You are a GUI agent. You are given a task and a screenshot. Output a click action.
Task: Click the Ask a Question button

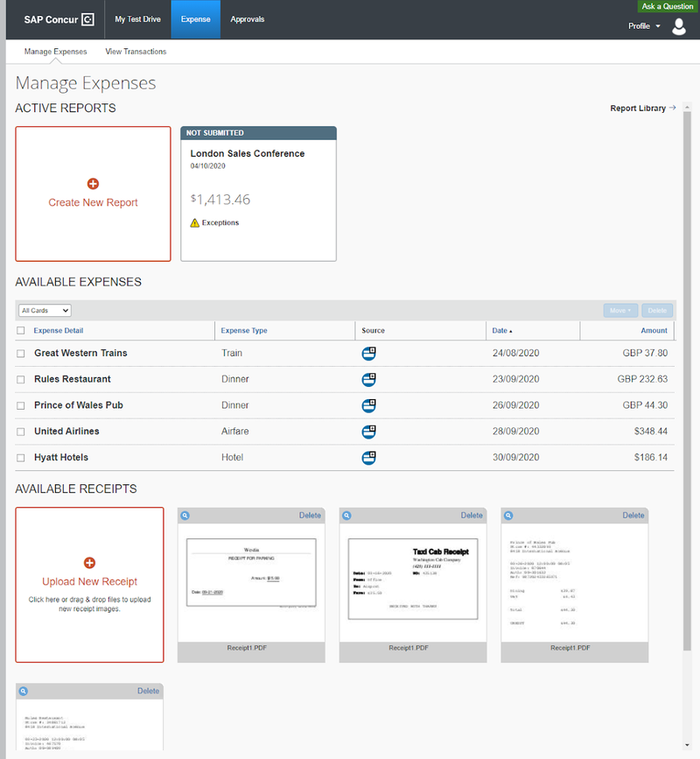pos(668,6)
